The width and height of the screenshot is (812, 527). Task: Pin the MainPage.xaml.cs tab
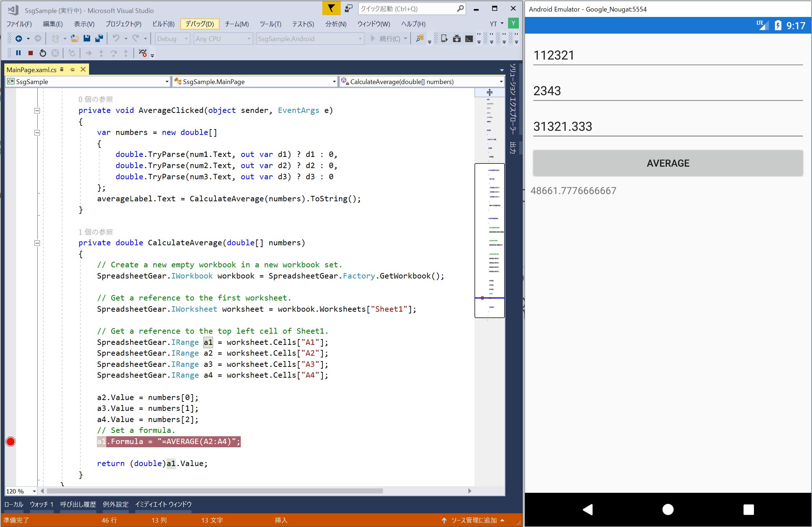pyautogui.click(x=72, y=70)
